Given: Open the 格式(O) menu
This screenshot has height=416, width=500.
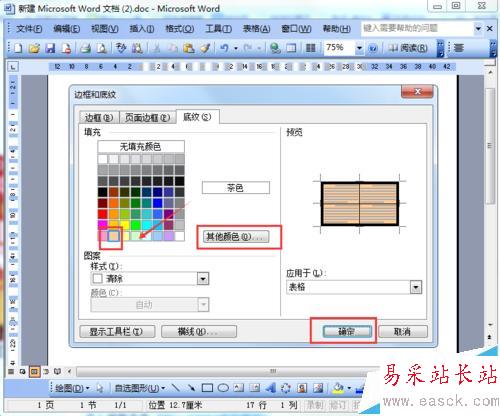Looking at the screenshot, I should point(179,29).
